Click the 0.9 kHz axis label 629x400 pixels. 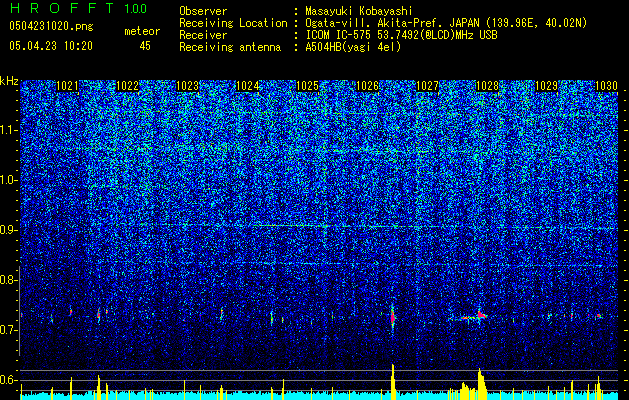tap(8, 230)
